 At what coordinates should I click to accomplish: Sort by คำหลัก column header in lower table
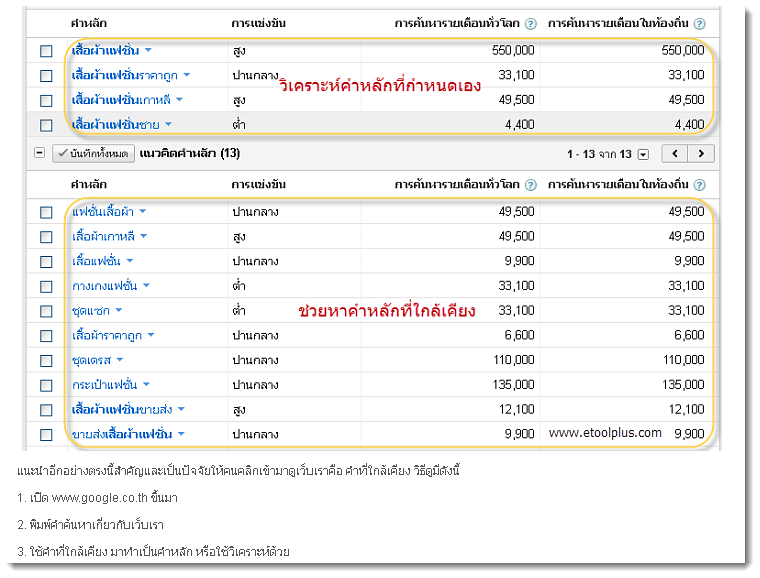coord(89,185)
